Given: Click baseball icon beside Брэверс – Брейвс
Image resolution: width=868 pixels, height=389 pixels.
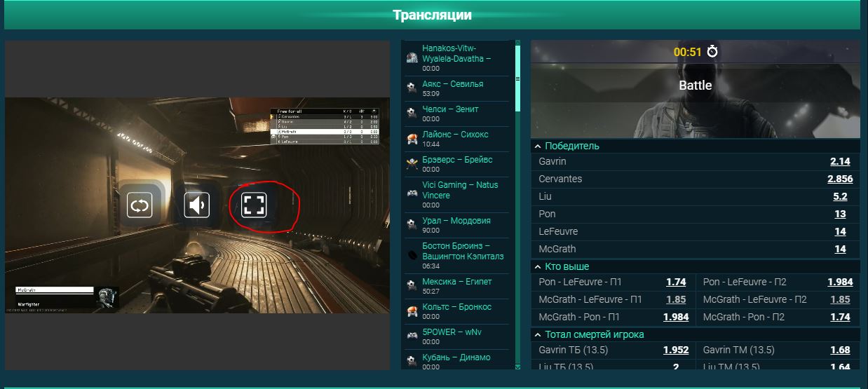Looking at the screenshot, I should point(412,164).
